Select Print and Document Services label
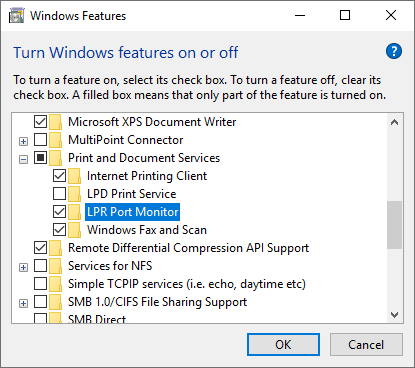This screenshot has width=415, height=368. point(144,158)
